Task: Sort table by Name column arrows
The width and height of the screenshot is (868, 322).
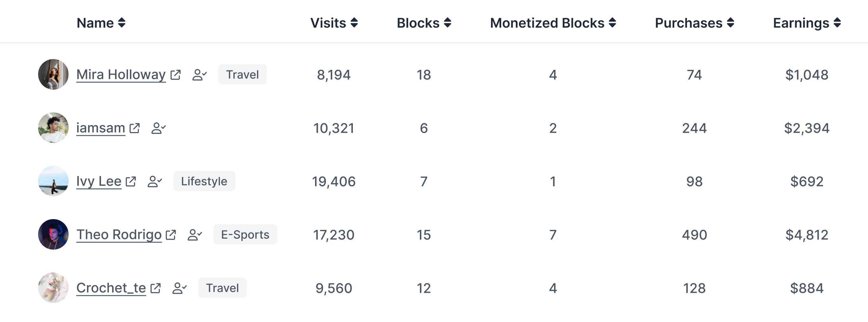Action: click(x=122, y=23)
